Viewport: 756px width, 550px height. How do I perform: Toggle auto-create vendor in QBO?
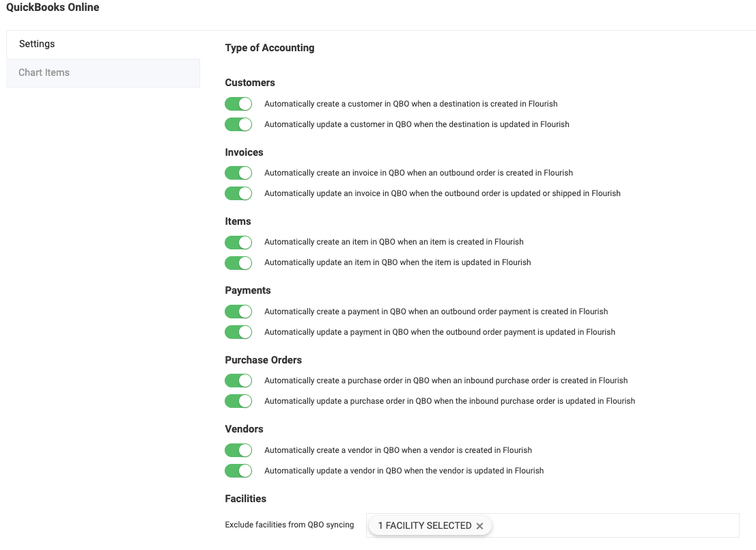tap(238, 450)
